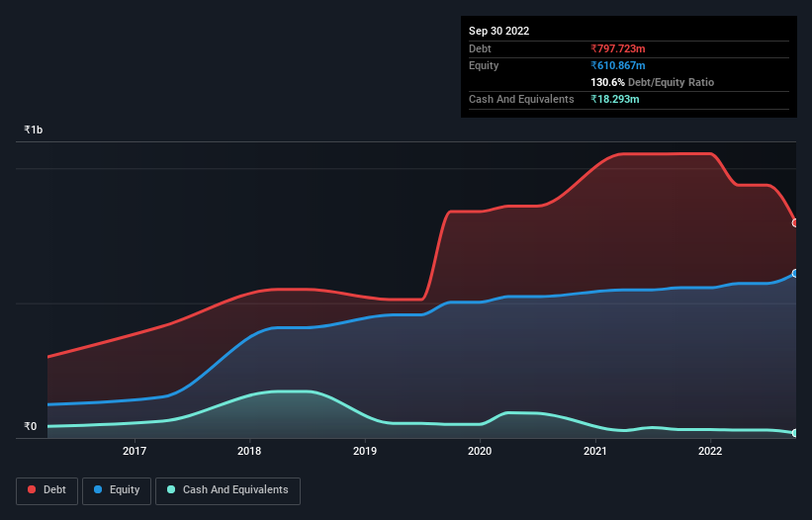Click Cash And Equivalents label in tooltip
Viewport: 812px width, 520px height.
tap(521, 99)
